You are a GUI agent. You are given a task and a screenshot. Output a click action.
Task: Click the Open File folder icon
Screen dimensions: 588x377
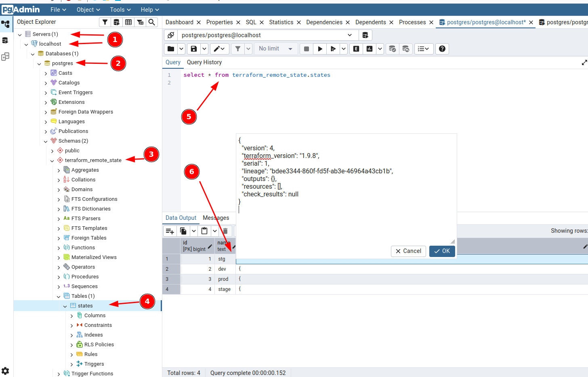tap(171, 49)
